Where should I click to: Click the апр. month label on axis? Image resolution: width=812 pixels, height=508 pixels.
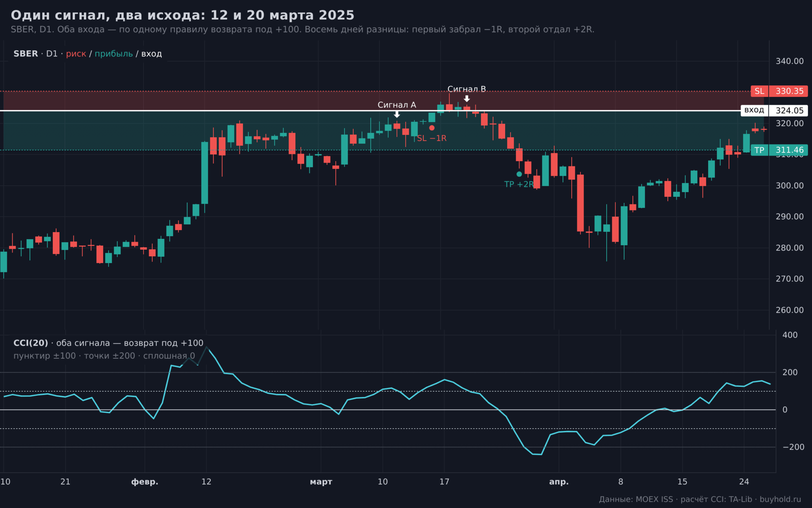tap(559, 482)
